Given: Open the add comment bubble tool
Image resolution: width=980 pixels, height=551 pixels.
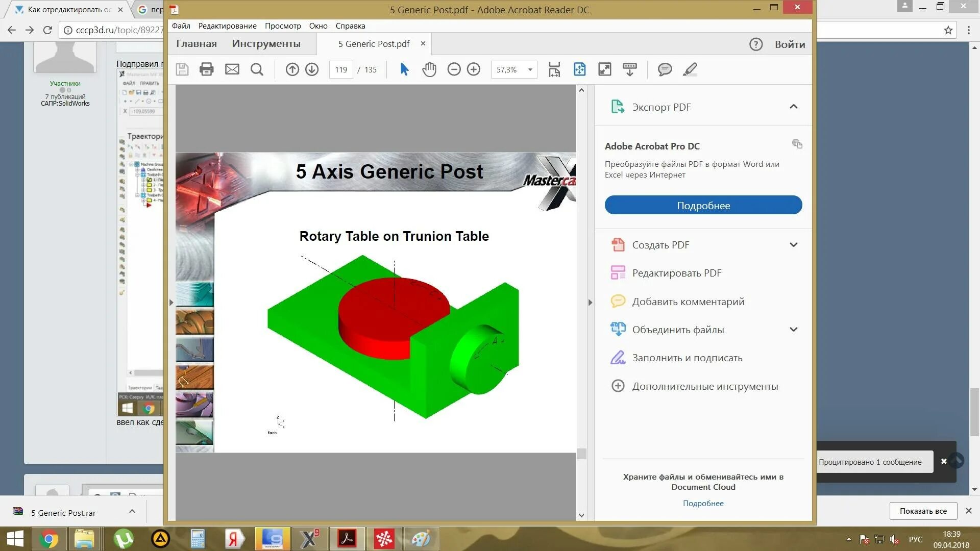Looking at the screenshot, I should (665, 69).
